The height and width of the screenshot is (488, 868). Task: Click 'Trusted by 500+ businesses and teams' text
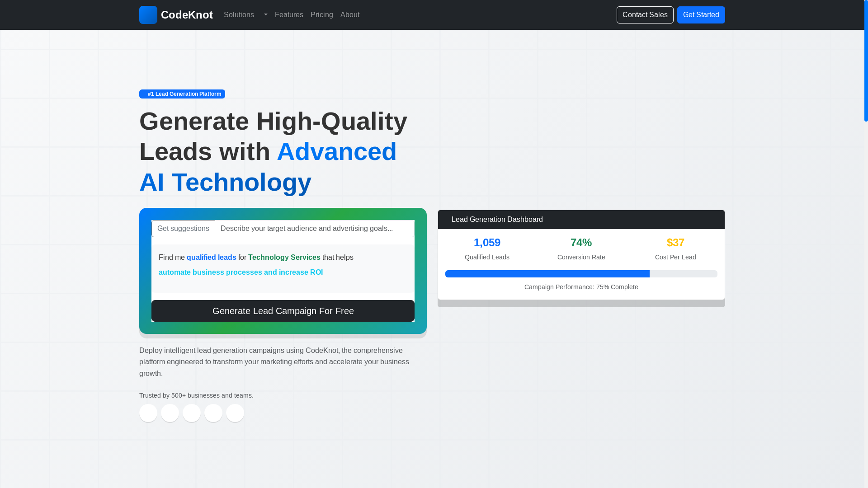[x=196, y=395]
